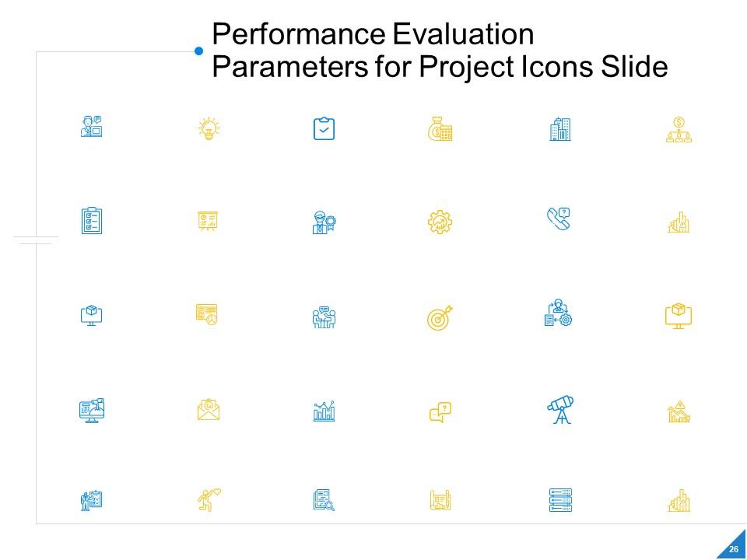
Task: Click the slide number 26 badge
Action: pos(733,549)
